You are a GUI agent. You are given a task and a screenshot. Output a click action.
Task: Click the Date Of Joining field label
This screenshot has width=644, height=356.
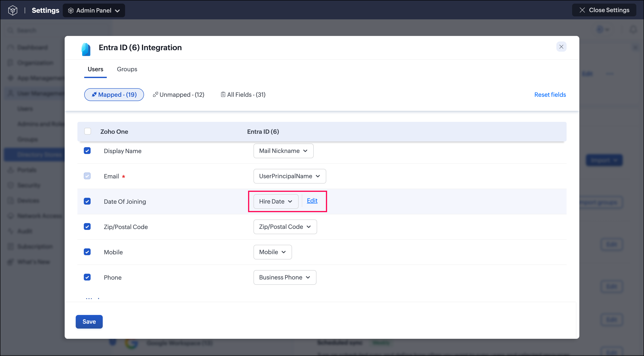point(125,202)
